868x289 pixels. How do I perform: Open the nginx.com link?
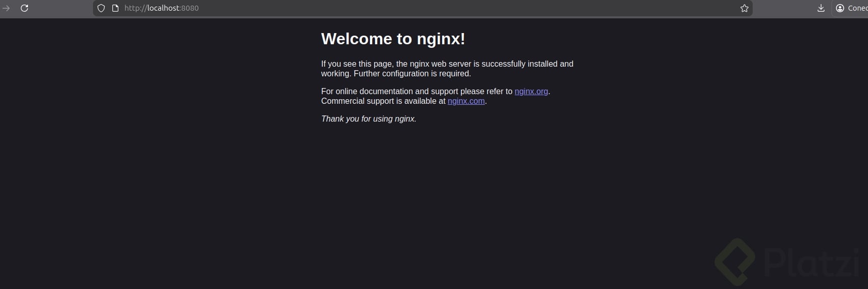click(x=466, y=101)
